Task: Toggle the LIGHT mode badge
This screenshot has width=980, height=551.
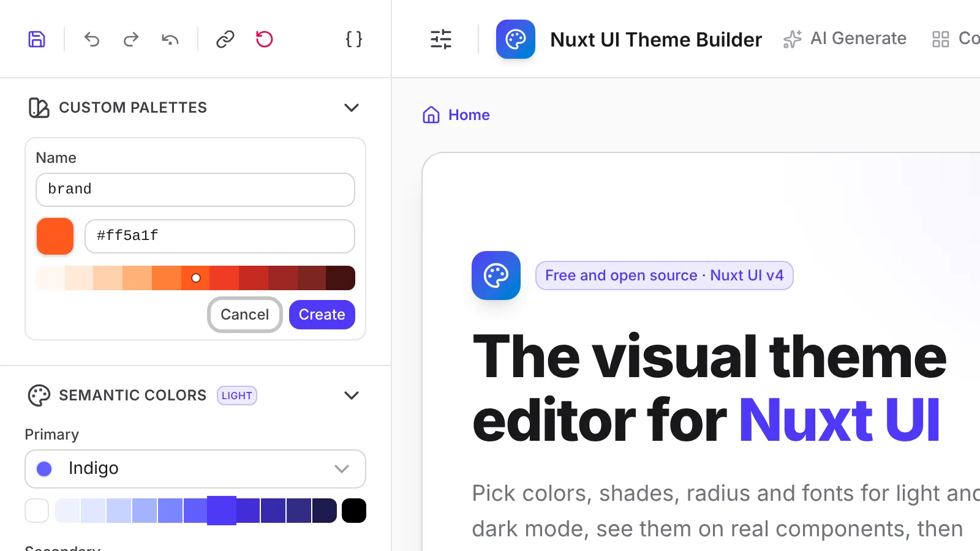Action: click(x=237, y=395)
